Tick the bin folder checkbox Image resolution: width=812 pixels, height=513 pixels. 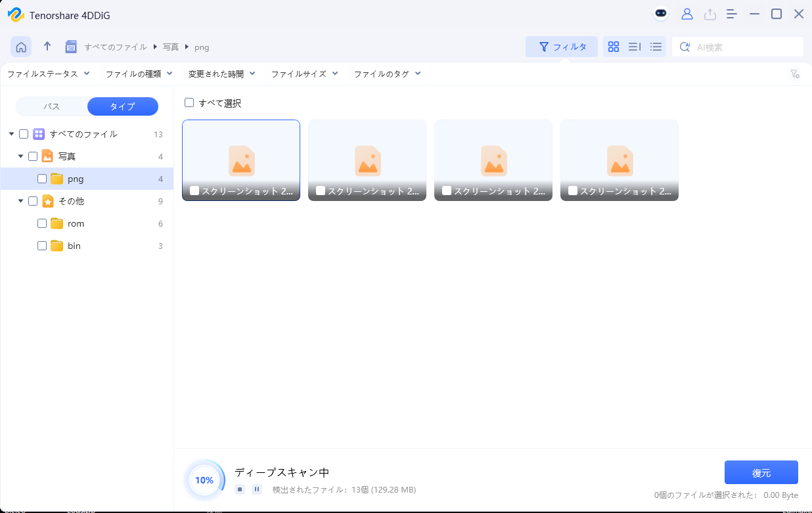pyautogui.click(x=42, y=246)
